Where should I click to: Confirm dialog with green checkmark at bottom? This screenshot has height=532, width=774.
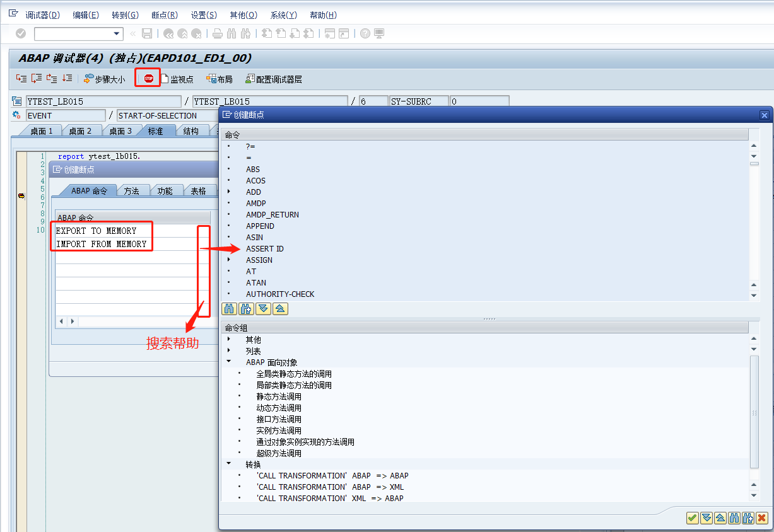pyautogui.click(x=692, y=518)
